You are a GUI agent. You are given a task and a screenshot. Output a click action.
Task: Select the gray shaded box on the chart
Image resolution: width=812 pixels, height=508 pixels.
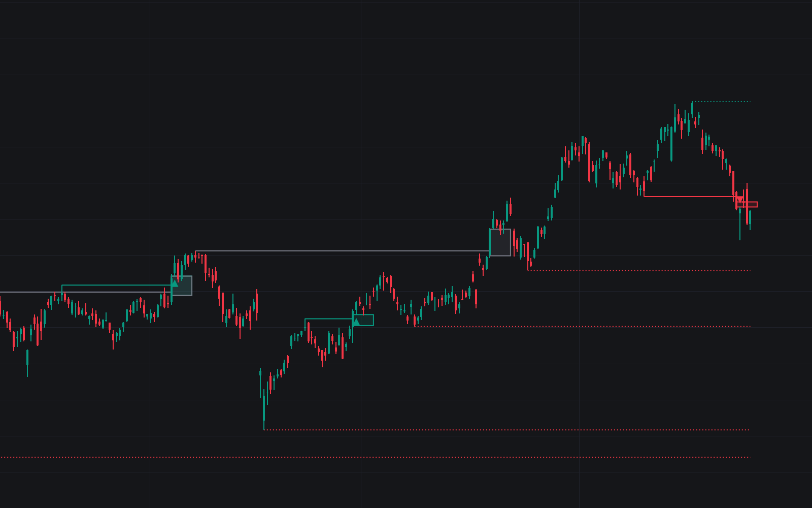coord(500,242)
